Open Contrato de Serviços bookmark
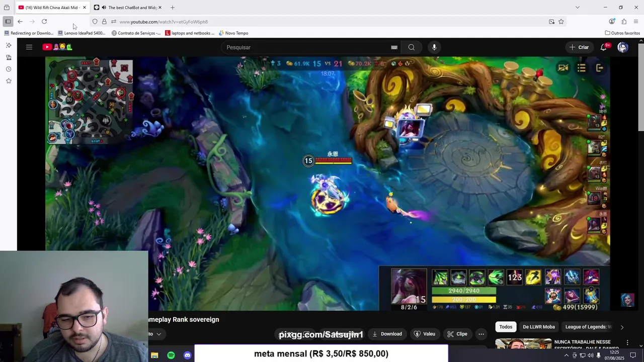The height and width of the screenshot is (362, 644). [136, 33]
